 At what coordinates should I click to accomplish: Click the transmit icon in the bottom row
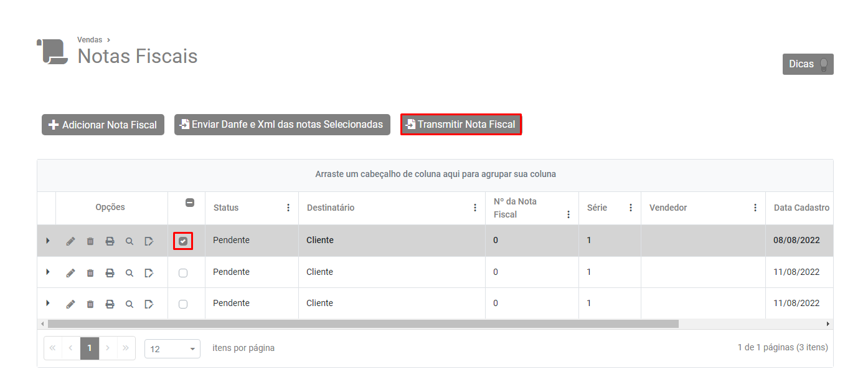[149, 304]
